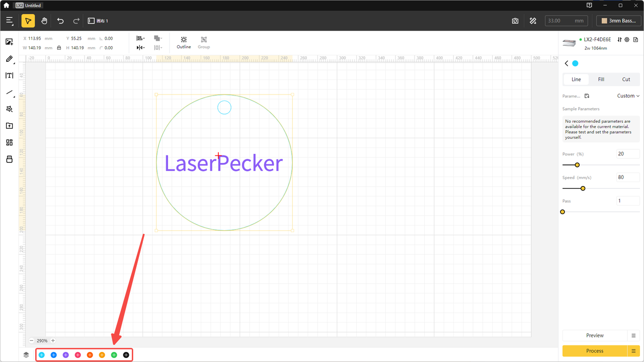Switch to the Fill tab
Viewport: 644px width, 362px height.
point(601,79)
